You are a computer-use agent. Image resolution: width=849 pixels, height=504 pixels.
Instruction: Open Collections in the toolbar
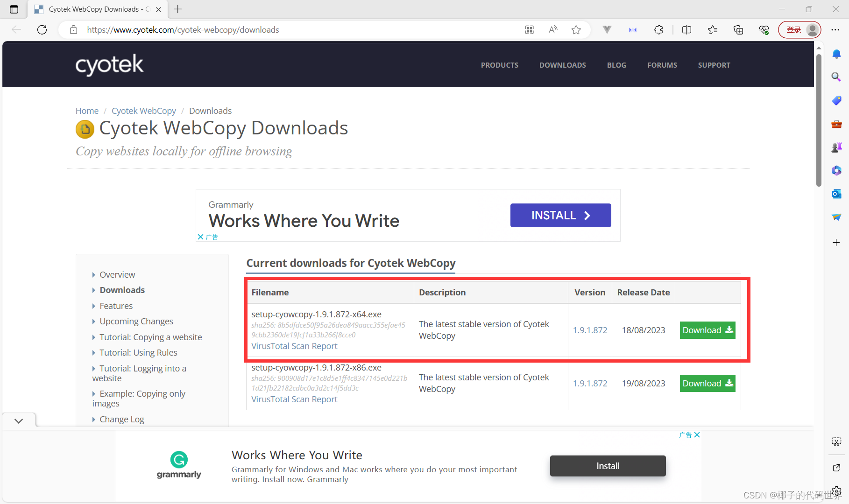pyautogui.click(x=738, y=29)
